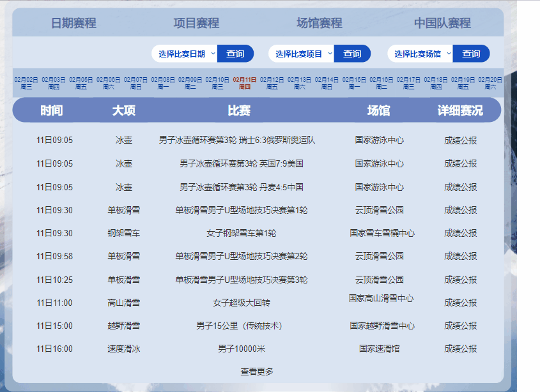This screenshot has width=540, height=392.
Task: Select date 02月10日 周三
Action: (217, 83)
